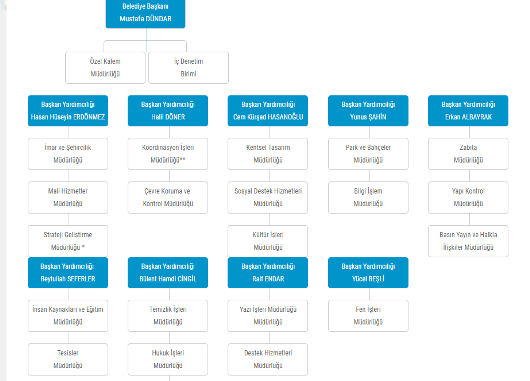Open Çevre Koruma ve Kontrol Müdürlüğü
This screenshot has width=530, height=381.
[x=168, y=197]
